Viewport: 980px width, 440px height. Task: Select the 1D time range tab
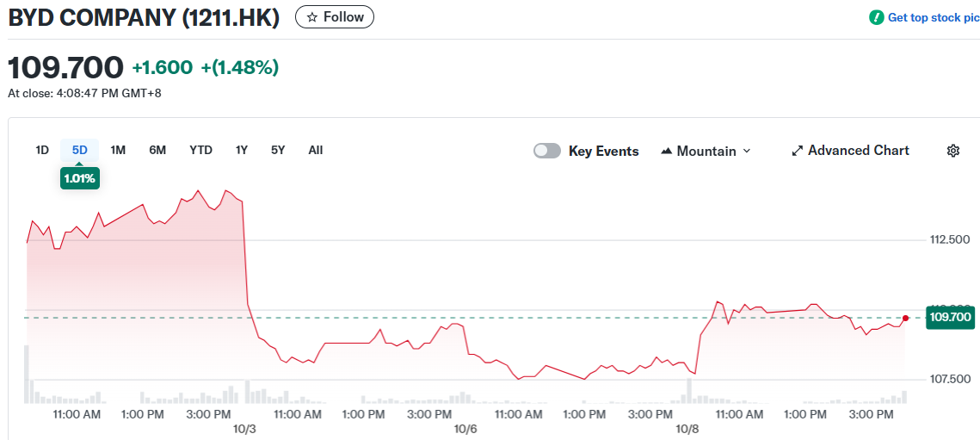(x=42, y=150)
